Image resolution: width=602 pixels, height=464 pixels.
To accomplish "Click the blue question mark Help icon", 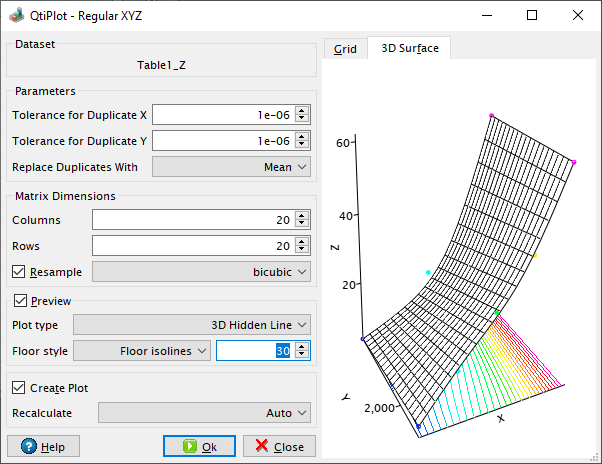I will [29, 446].
